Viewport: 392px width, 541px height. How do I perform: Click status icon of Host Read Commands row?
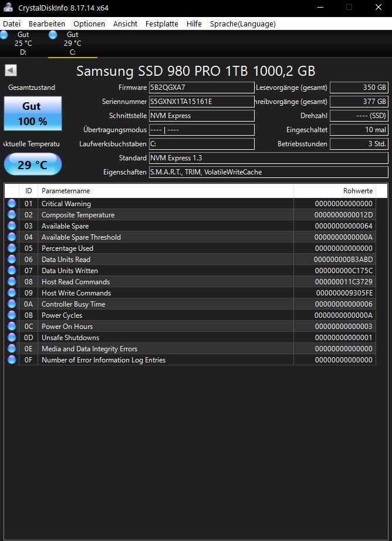pos(12,281)
